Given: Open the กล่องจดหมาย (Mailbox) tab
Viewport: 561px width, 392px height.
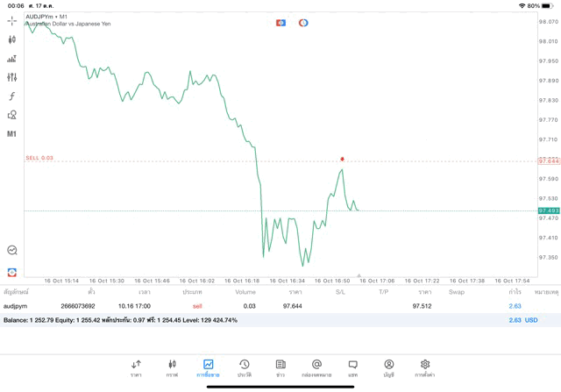Looking at the screenshot, I should tap(316, 368).
